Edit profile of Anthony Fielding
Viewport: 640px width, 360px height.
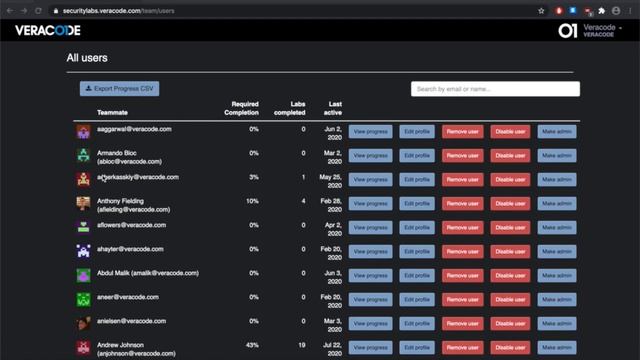pyautogui.click(x=417, y=203)
